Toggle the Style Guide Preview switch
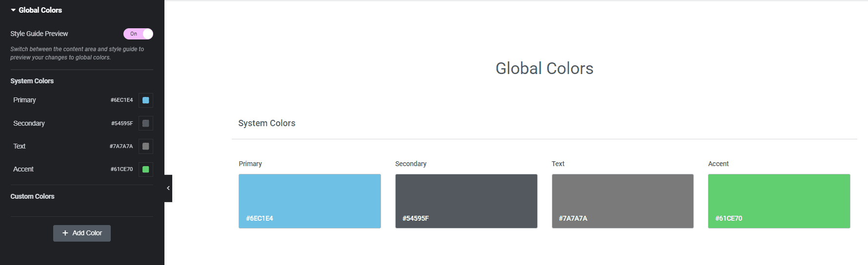The height and width of the screenshot is (265, 868). point(138,34)
